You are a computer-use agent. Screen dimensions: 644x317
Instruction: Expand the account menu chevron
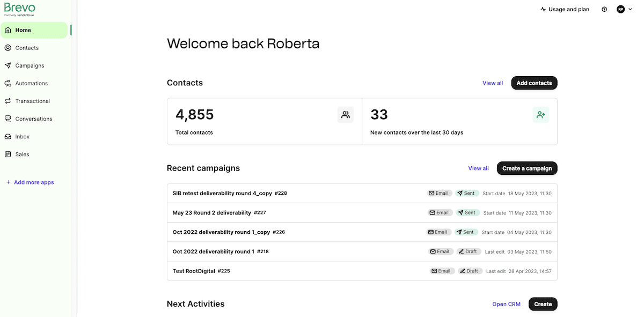click(x=630, y=9)
